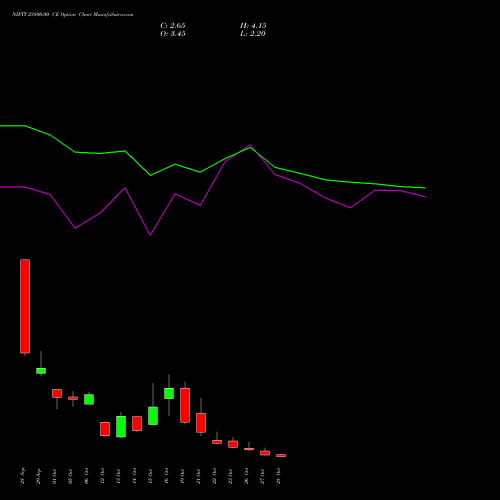This screenshot has width=500, height=500.
Task: Select the green candle above 06 Oct
Action: pyautogui.click(x=89, y=399)
